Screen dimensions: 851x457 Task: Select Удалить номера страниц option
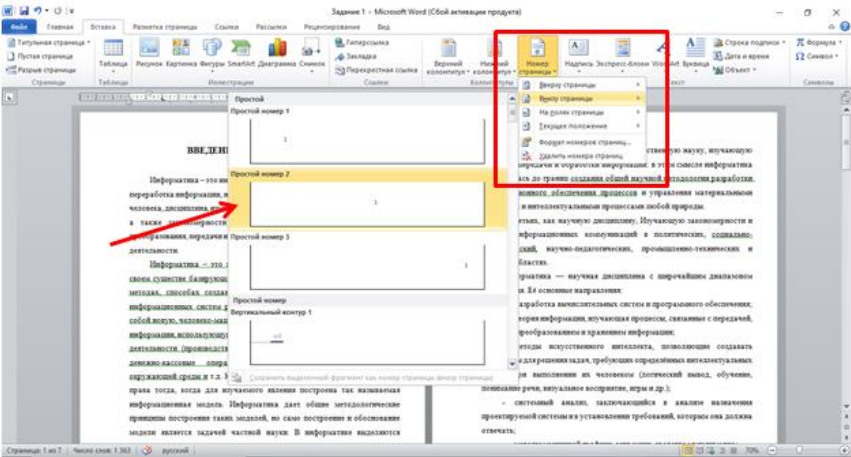click(x=580, y=156)
